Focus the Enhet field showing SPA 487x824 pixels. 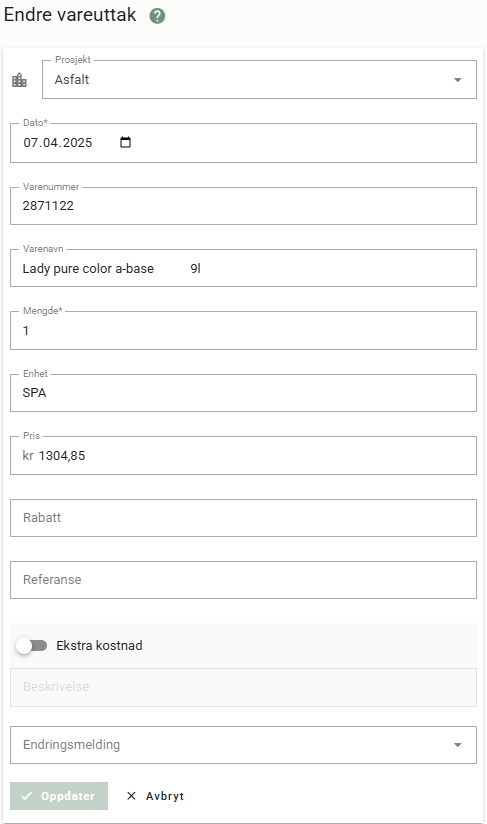point(243,393)
